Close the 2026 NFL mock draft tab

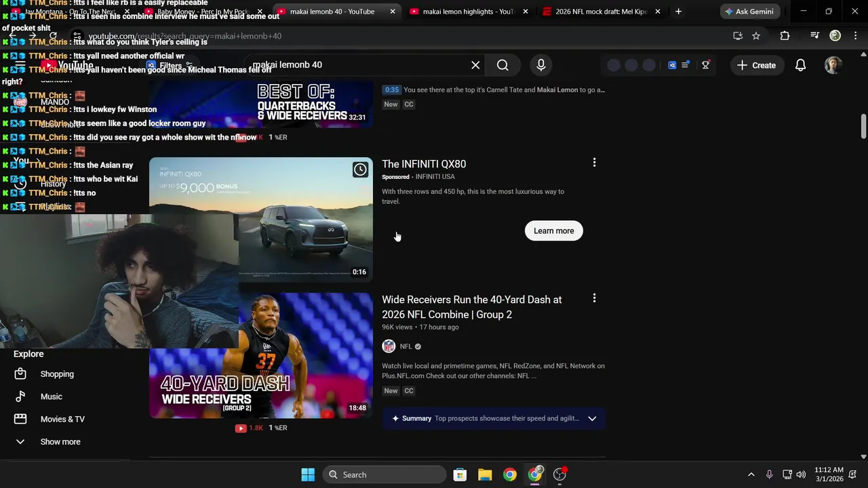click(657, 12)
